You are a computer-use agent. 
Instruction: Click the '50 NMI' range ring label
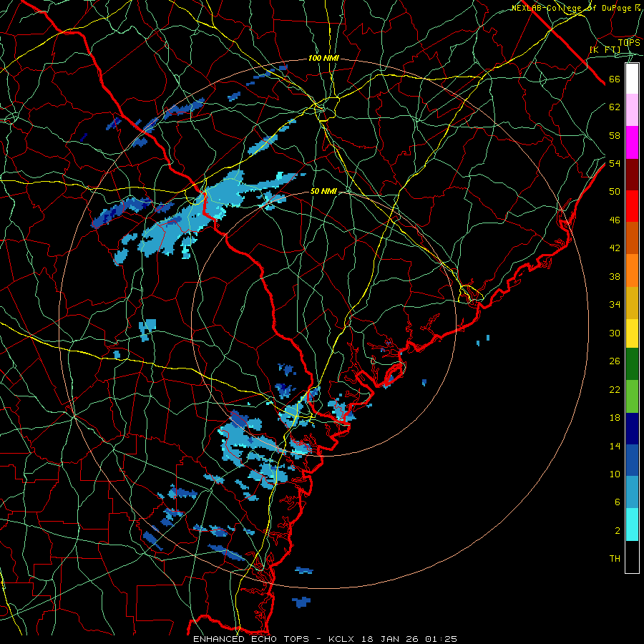coord(323,191)
